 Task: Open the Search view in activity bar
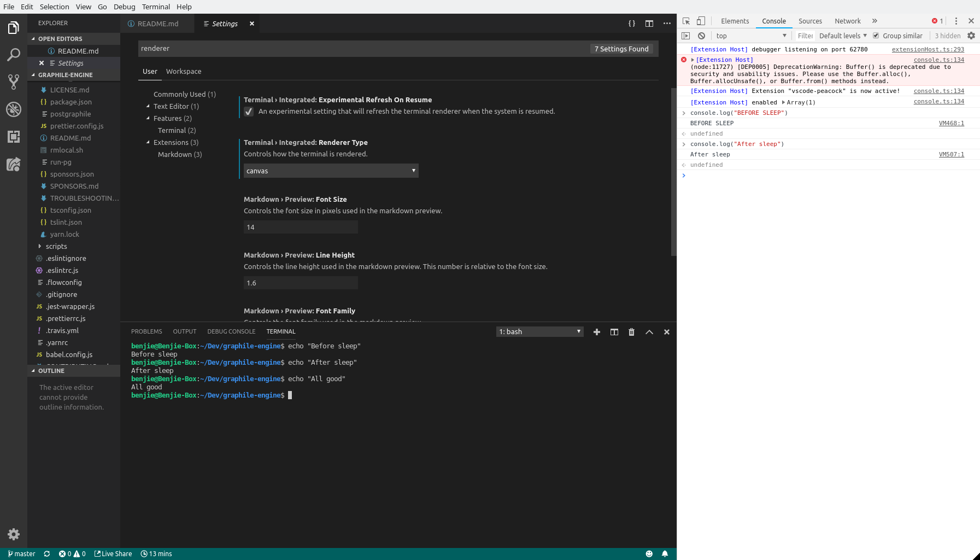[x=14, y=55]
